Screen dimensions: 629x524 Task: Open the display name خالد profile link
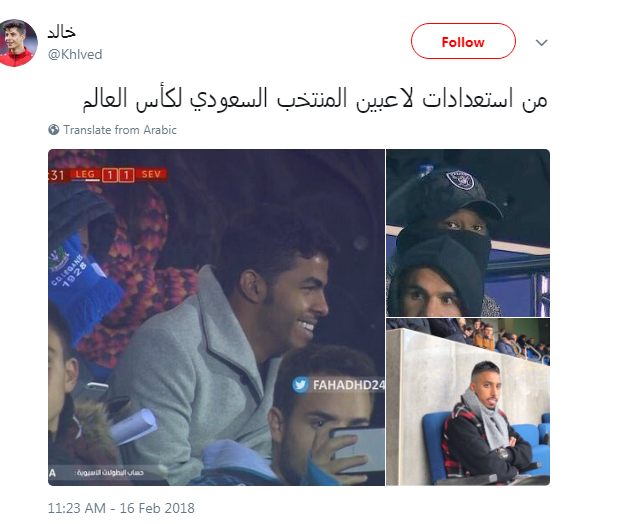(62, 32)
